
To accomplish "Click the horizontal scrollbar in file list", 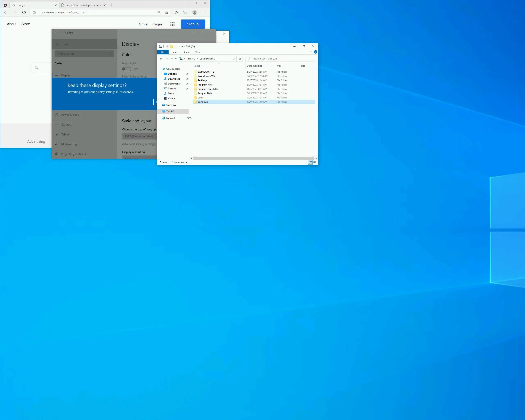I will (x=253, y=158).
